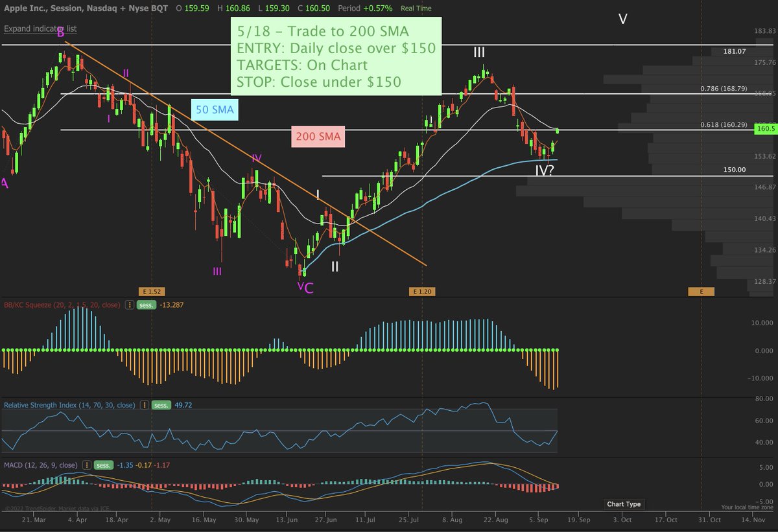Click Your local time zone link
The height and width of the screenshot is (532, 778).
(746, 507)
